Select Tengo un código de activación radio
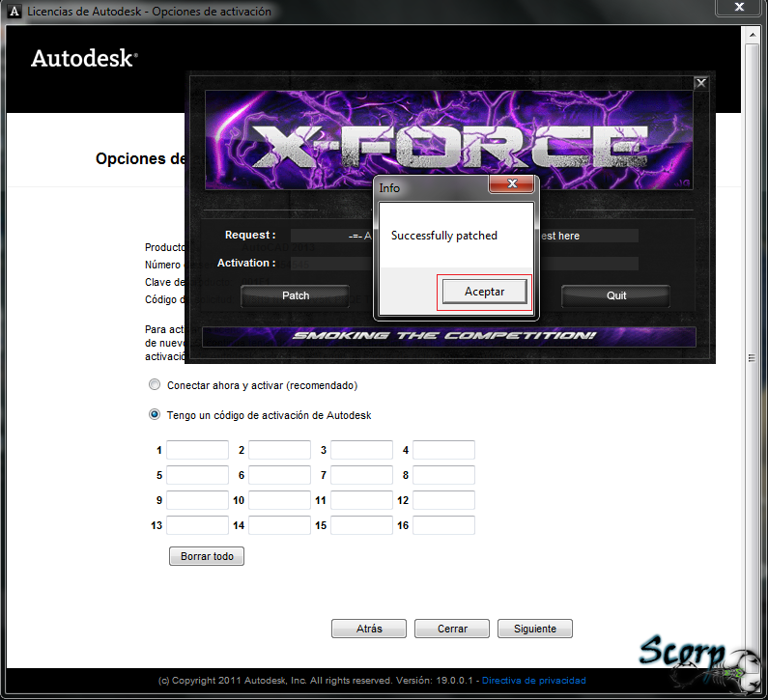 [155, 414]
